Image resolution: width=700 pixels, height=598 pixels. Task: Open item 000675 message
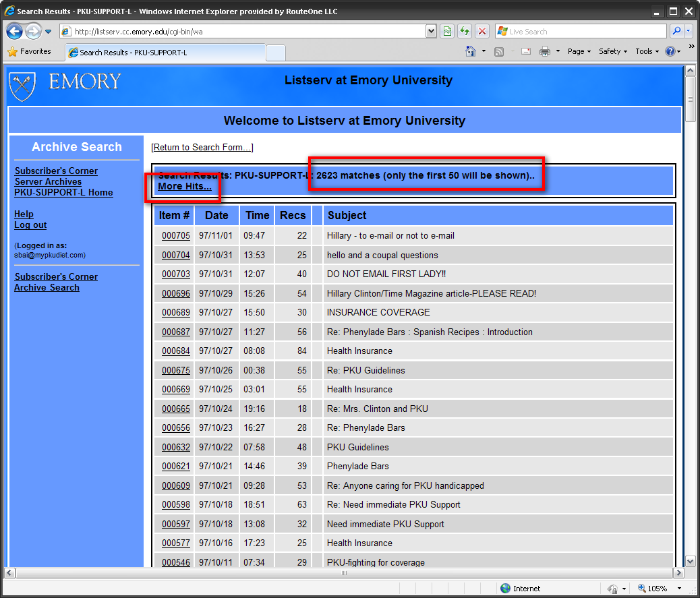(176, 370)
